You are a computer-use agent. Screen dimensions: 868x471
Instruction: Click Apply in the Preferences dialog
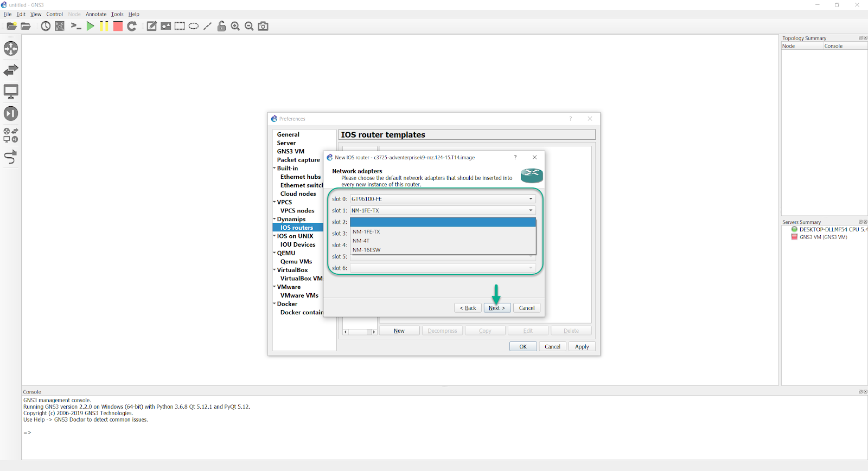[x=582, y=346]
